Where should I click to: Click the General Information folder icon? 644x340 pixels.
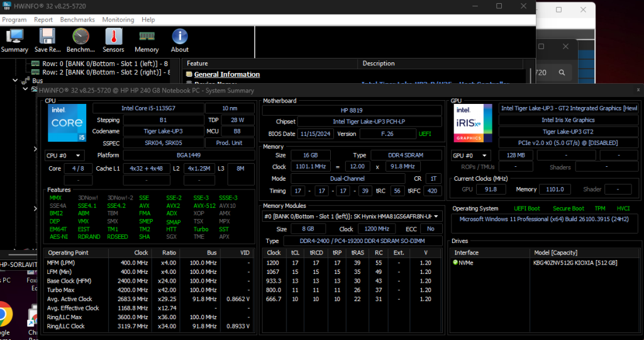click(189, 74)
